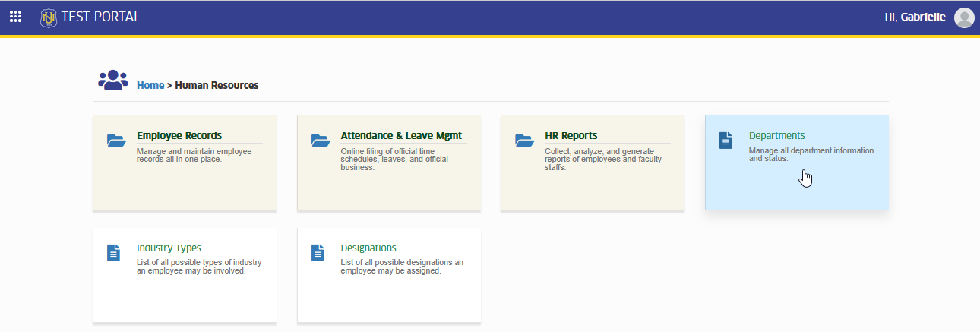Screen dimensions: 980x332
Task: Click 'Manage all department information' description
Action: pos(811,154)
